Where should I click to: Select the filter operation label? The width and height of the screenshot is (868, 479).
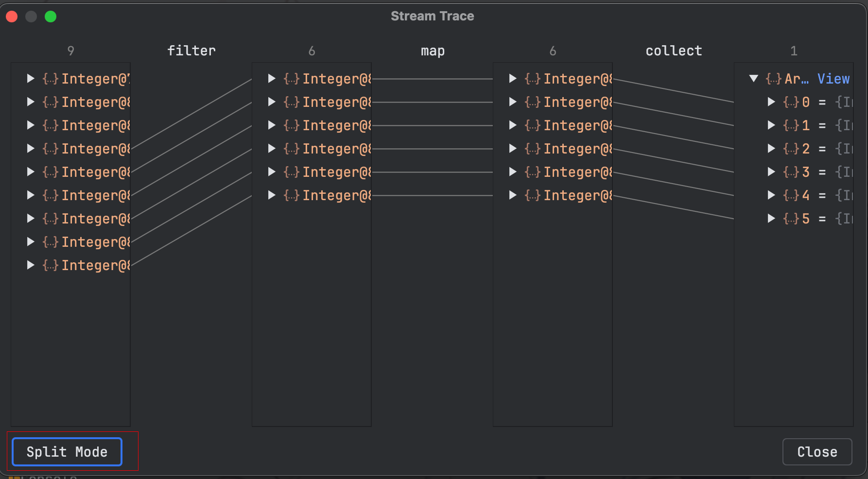click(191, 51)
